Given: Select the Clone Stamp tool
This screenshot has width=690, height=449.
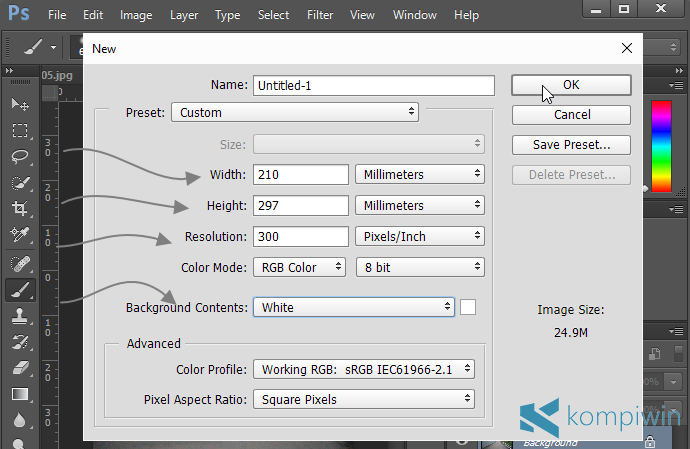Looking at the screenshot, I should point(20,316).
